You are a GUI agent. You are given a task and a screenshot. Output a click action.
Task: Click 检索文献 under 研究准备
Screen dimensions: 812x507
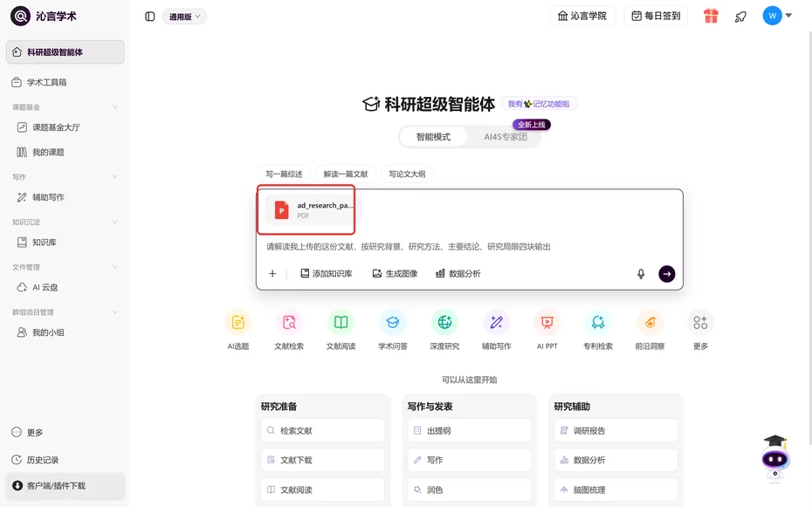[x=323, y=430]
